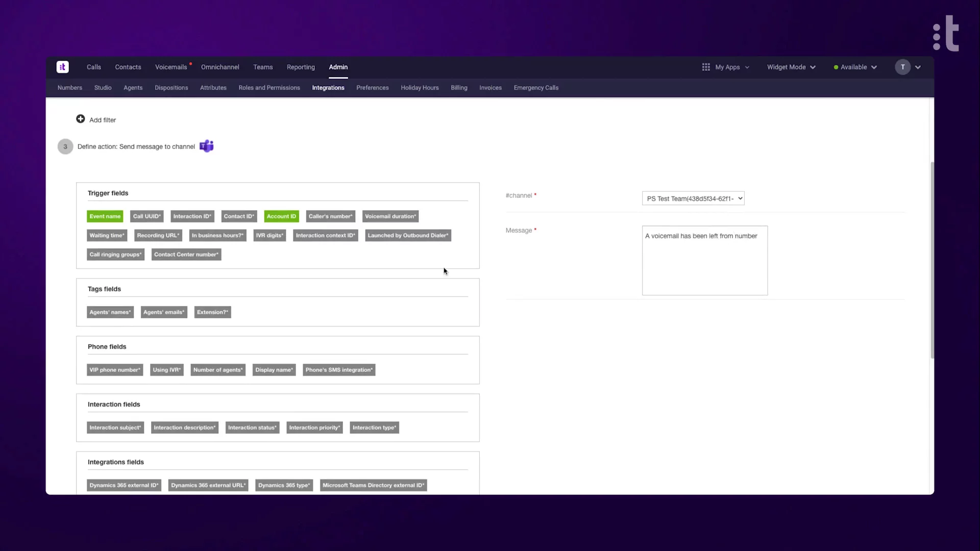The image size is (980, 551).
Task: Click the vertical page scrollbar
Action: click(x=932, y=260)
